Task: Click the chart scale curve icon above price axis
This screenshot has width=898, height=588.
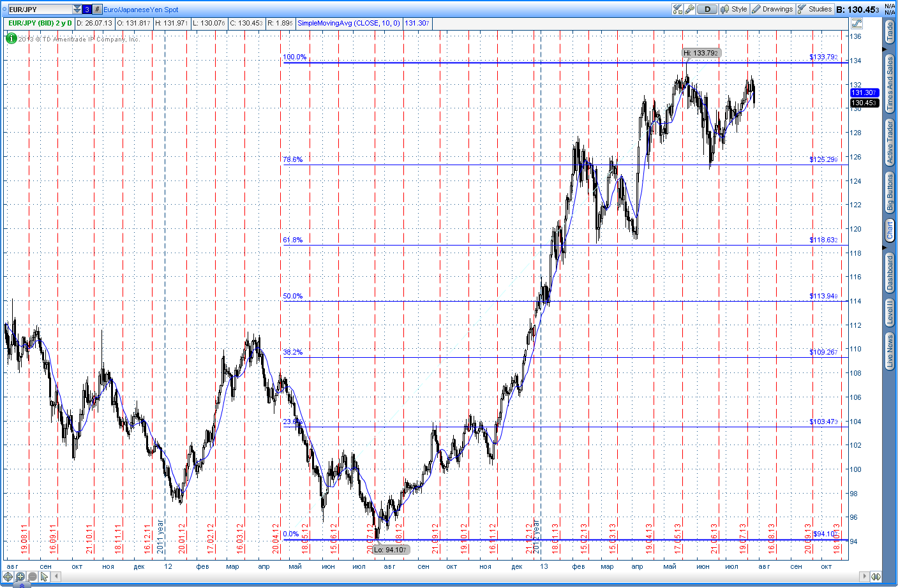Action: coord(857,24)
